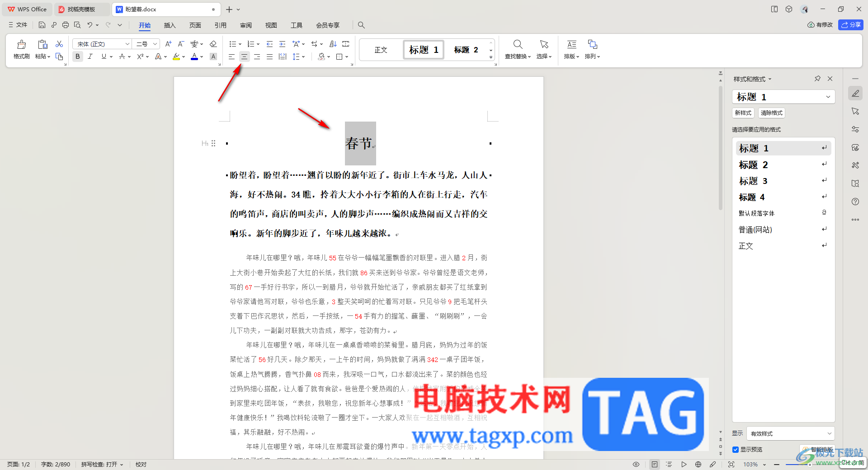The height and width of the screenshot is (470, 868).
Task: Open the 审阅 ribbon tab
Action: point(246,25)
